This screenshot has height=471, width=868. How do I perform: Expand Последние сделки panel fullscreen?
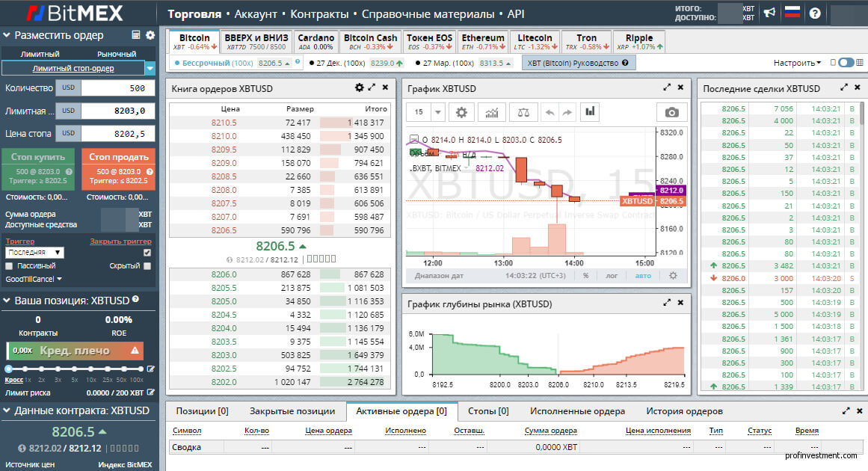click(x=844, y=87)
